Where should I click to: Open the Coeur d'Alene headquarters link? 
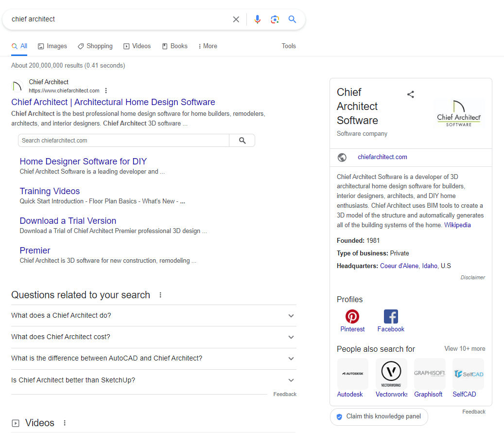399,266
